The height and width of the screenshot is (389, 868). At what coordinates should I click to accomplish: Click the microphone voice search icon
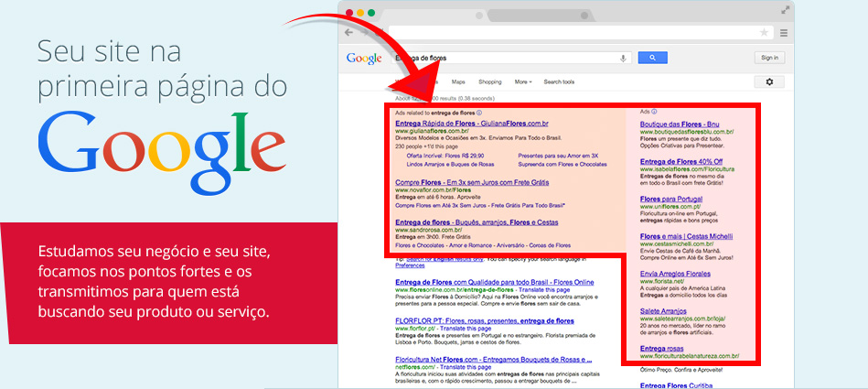coord(623,58)
